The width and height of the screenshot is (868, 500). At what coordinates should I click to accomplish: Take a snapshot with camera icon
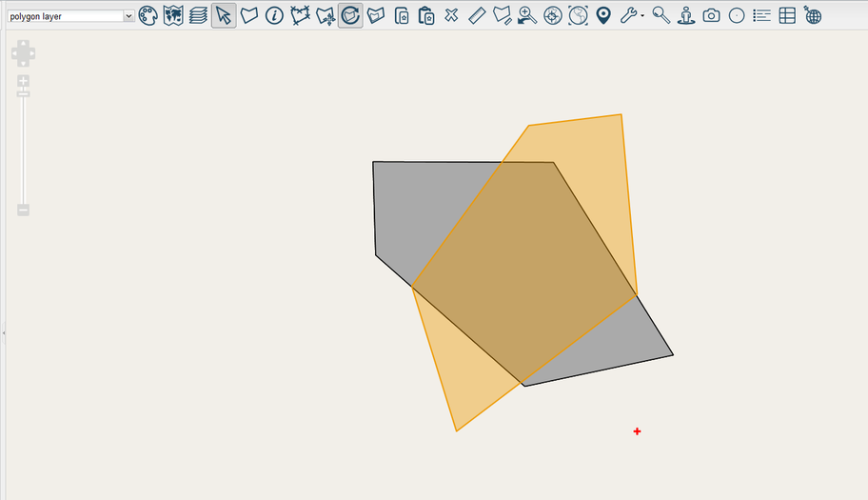click(711, 15)
